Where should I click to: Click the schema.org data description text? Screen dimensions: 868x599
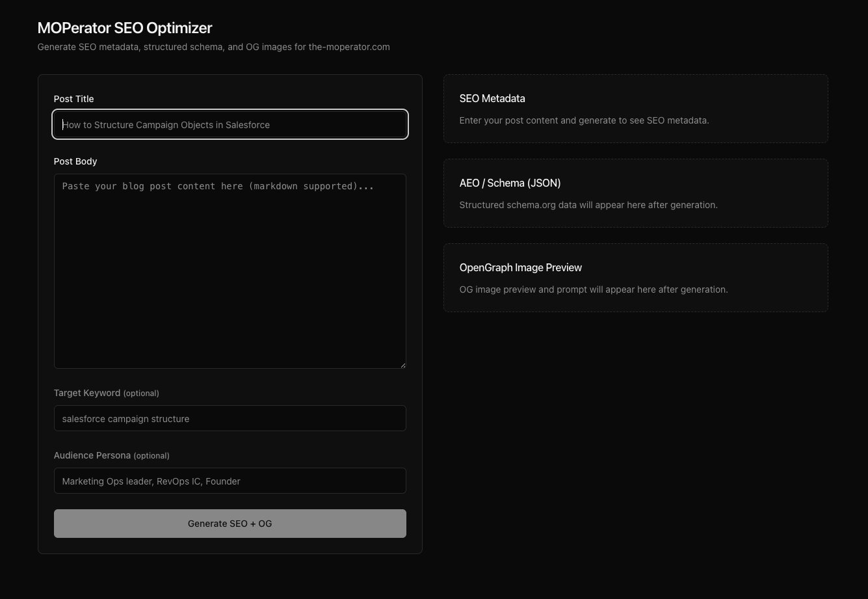coord(588,205)
